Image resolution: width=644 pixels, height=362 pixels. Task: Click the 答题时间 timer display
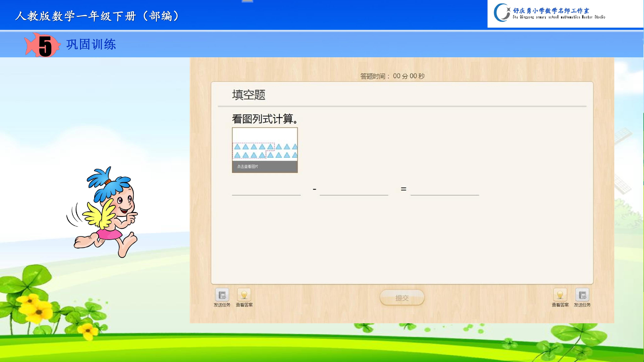(392, 76)
